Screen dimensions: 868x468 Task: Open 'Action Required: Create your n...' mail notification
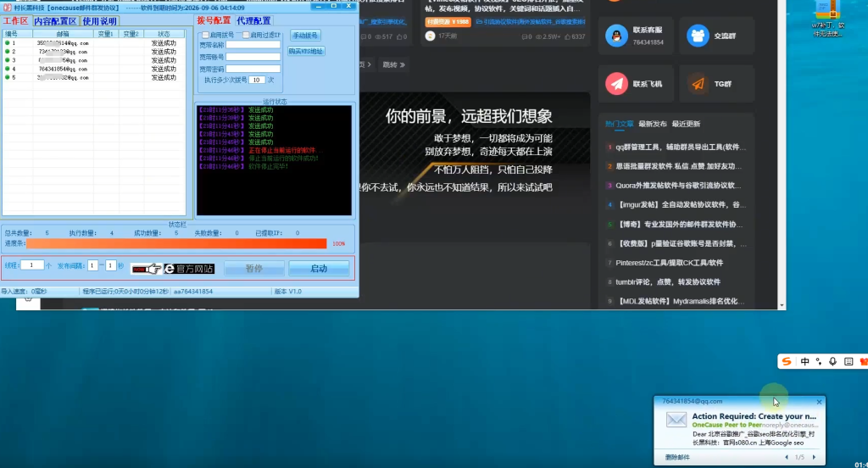[x=754, y=416]
